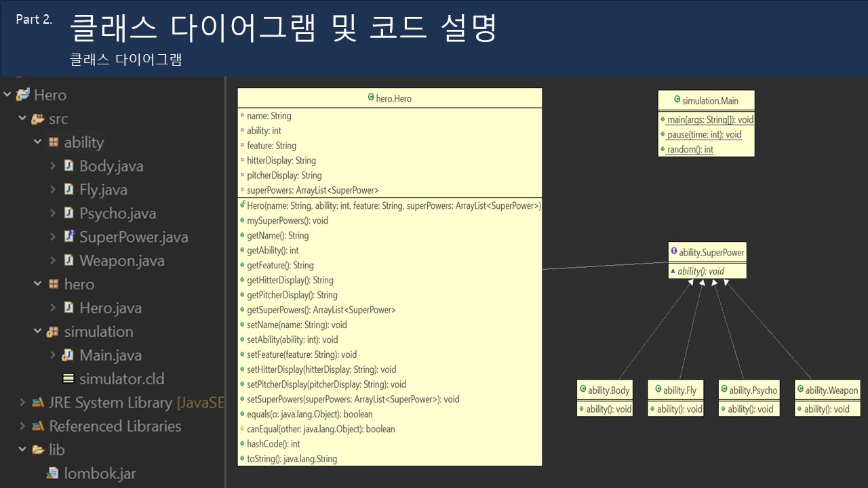Select the superPowers ArrayList field

click(x=313, y=190)
